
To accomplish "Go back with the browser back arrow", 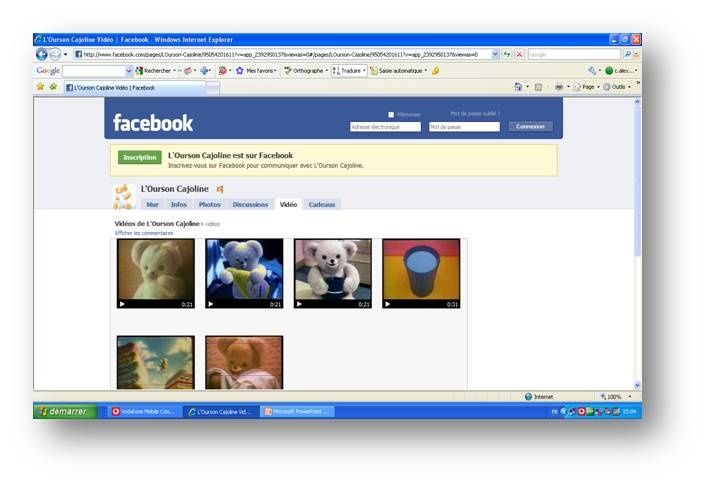I will pyautogui.click(x=42, y=55).
